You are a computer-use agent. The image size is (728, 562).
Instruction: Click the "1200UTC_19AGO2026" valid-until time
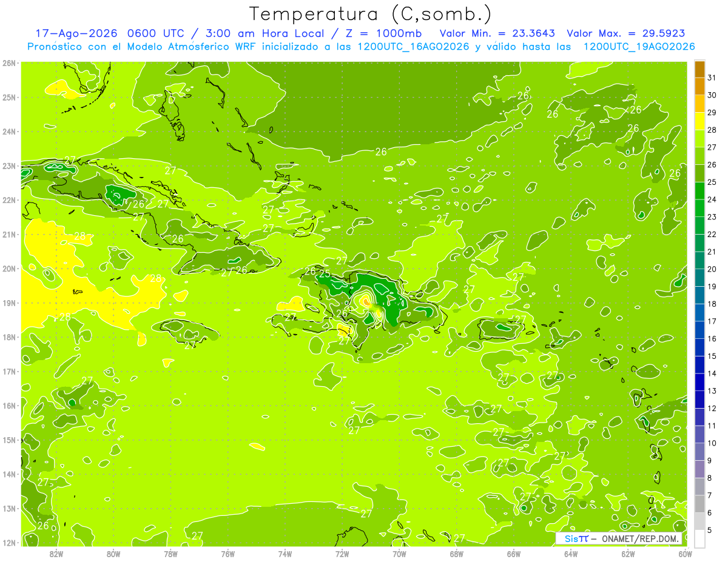click(639, 47)
